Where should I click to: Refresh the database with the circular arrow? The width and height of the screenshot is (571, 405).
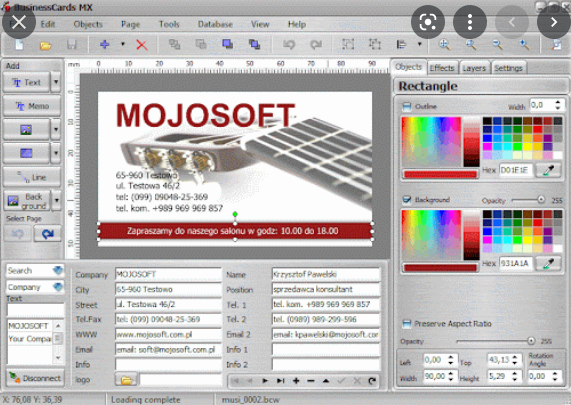point(372,381)
